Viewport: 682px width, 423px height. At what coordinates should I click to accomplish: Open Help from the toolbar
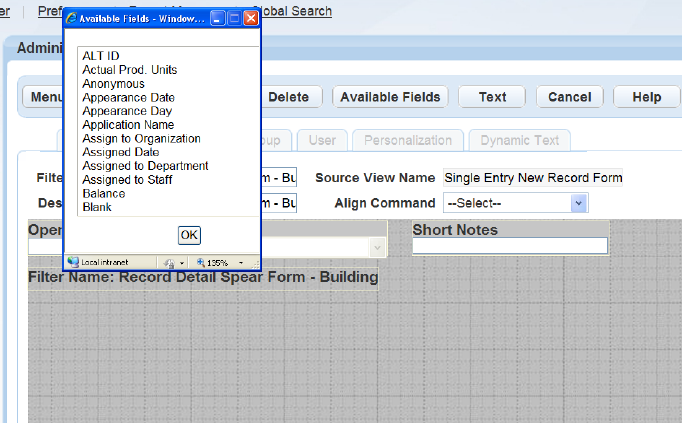pyautogui.click(x=646, y=97)
